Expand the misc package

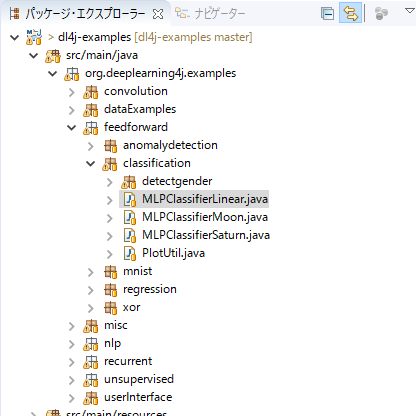pyautogui.click(x=72, y=326)
